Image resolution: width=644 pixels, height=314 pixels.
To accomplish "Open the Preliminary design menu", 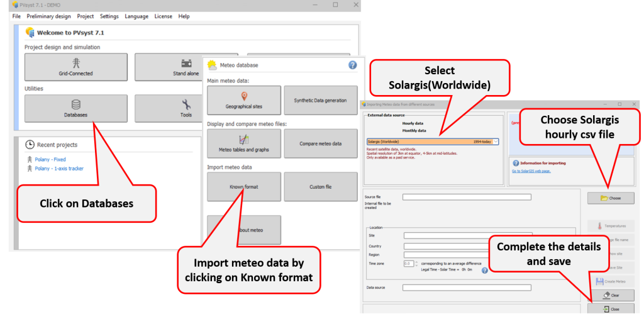I will pyautogui.click(x=49, y=16).
